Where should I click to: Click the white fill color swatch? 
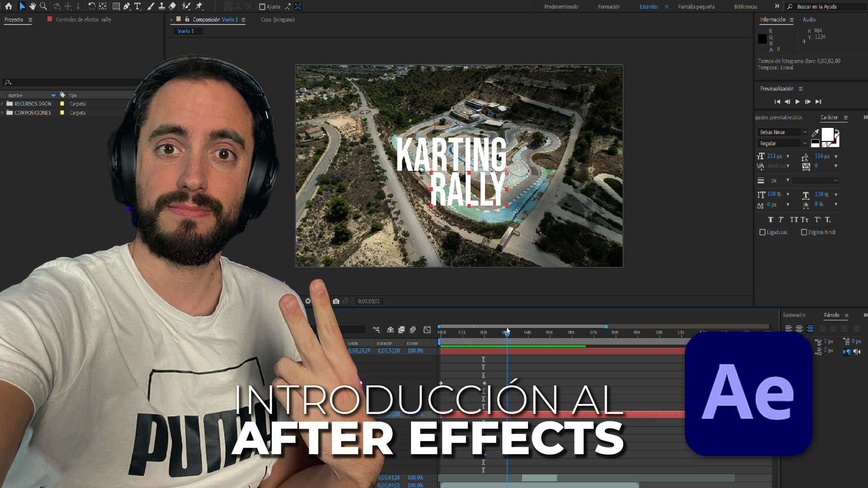click(x=827, y=134)
